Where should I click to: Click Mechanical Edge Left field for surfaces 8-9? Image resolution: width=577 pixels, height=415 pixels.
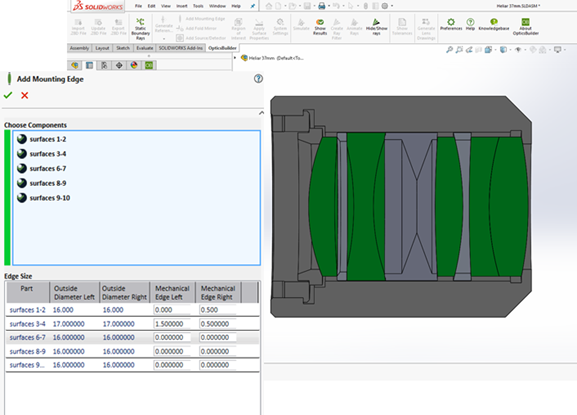click(x=171, y=351)
